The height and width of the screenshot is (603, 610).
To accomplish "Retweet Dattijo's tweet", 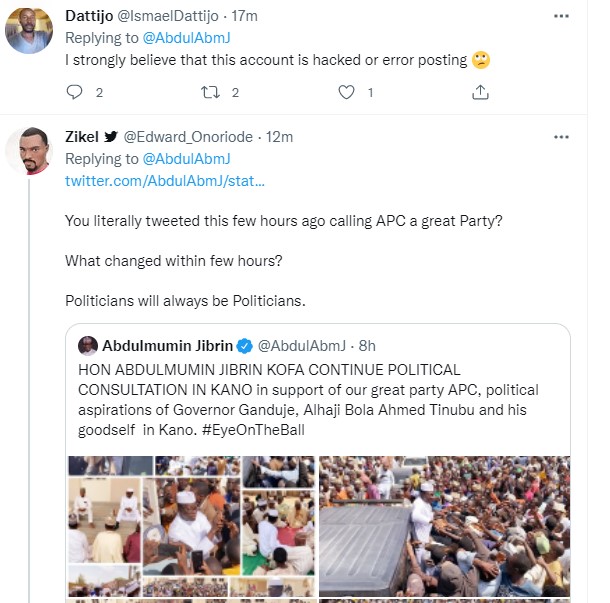I will [210, 93].
